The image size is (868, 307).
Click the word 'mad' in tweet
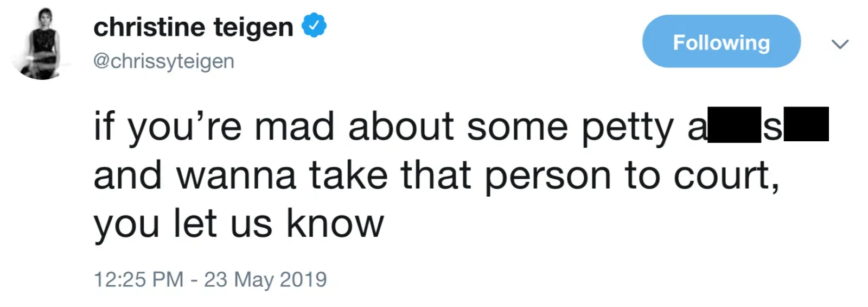(294, 127)
